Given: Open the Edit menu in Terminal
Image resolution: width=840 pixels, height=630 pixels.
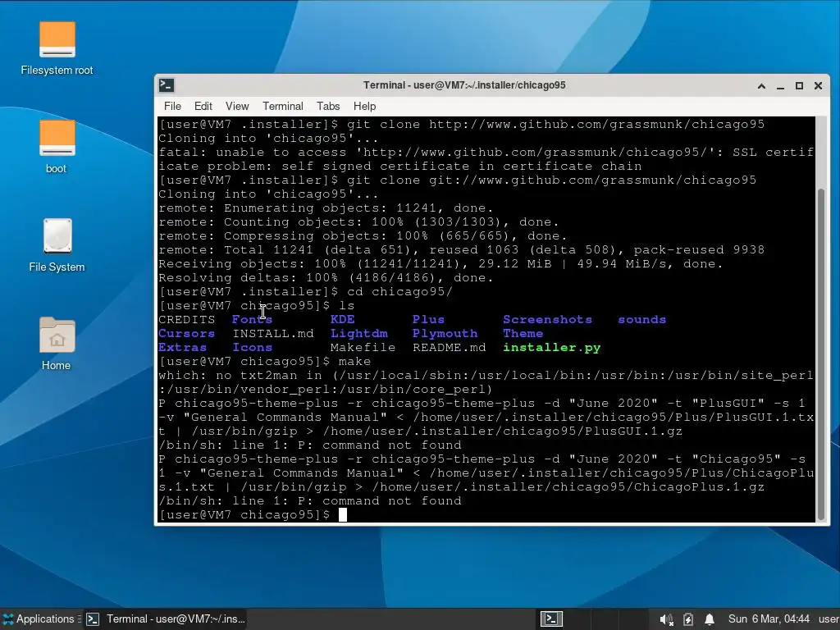Looking at the screenshot, I should 203,106.
